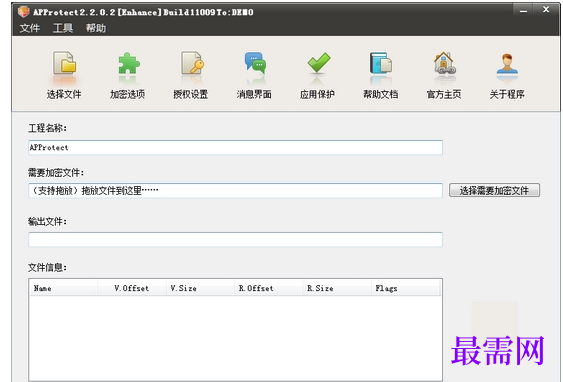This screenshot has height=382, width=563.
Task: Open 帮助文档 book icon
Action: [381, 63]
